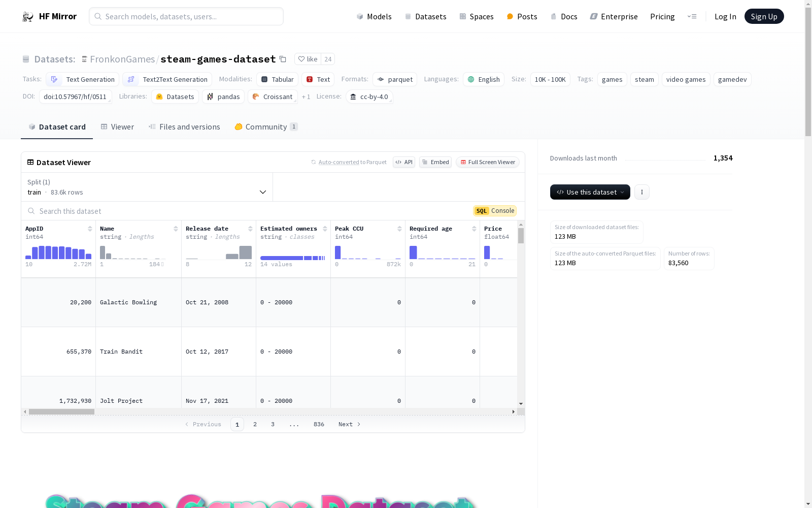Screen dimensions: 812x508
Task: Click the English language tag
Action: pyautogui.click(x=484, y=79)
